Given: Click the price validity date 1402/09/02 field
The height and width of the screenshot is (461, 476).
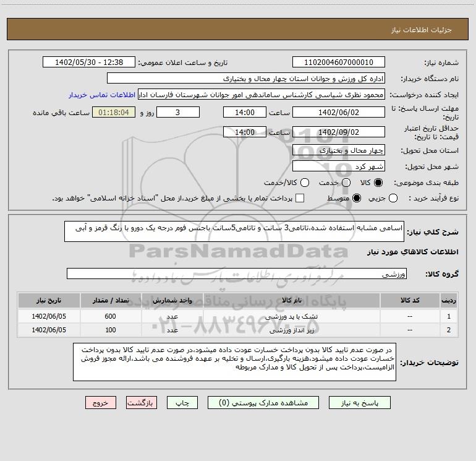Looking at the screenshot, I should coord(339,132).
